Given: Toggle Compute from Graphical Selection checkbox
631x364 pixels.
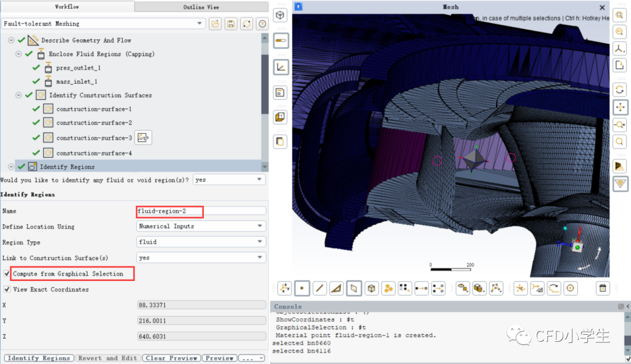Looking at the screenshot, I should [6, 273].
